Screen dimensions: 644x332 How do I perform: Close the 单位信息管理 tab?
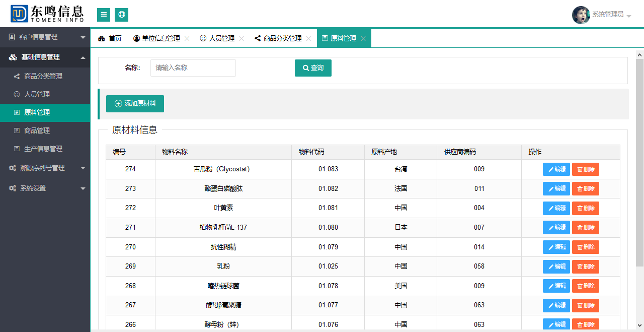[187, 39]
